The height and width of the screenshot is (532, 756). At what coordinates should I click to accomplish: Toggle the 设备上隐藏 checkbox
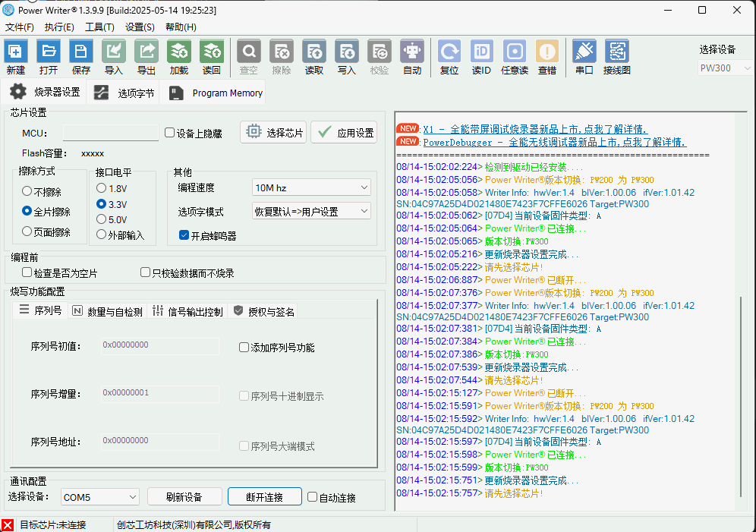[x=170, y=133]
